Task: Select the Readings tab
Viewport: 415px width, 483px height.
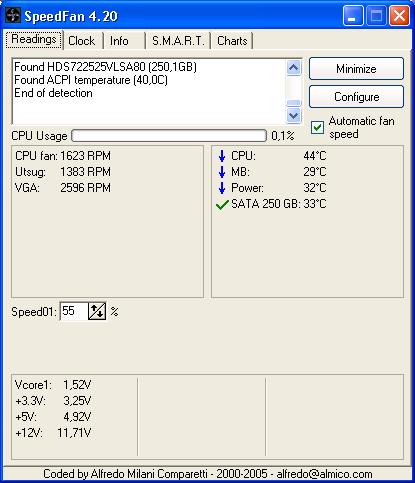Action: (x=34, y=40)
